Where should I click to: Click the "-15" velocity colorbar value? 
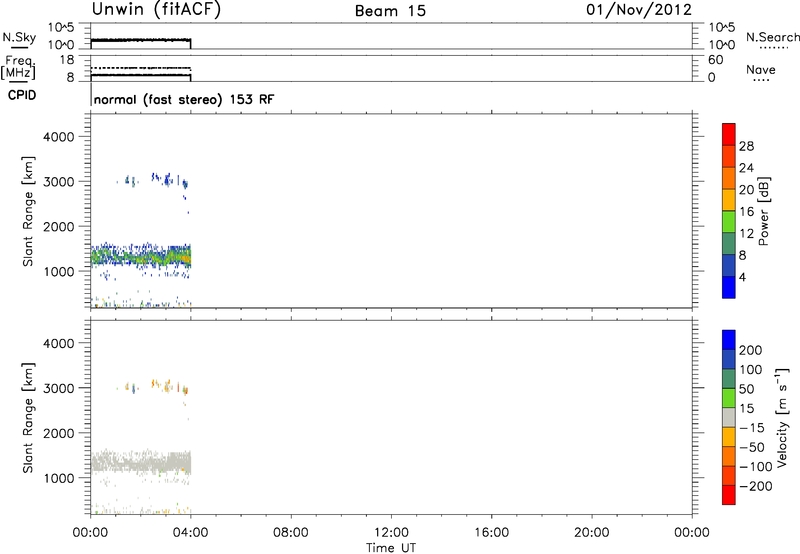tap(752, 428)
